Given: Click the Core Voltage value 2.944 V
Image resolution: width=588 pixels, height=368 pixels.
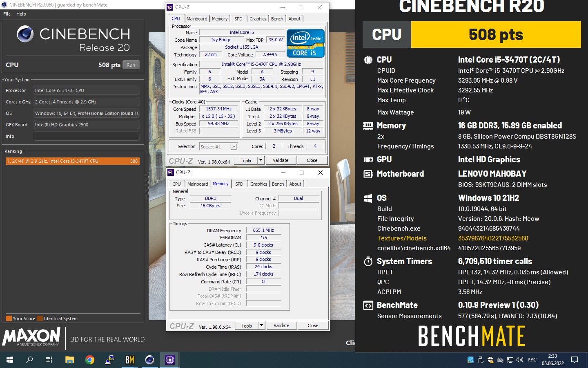Looking at the screenshot, I should tap(269, 54).
